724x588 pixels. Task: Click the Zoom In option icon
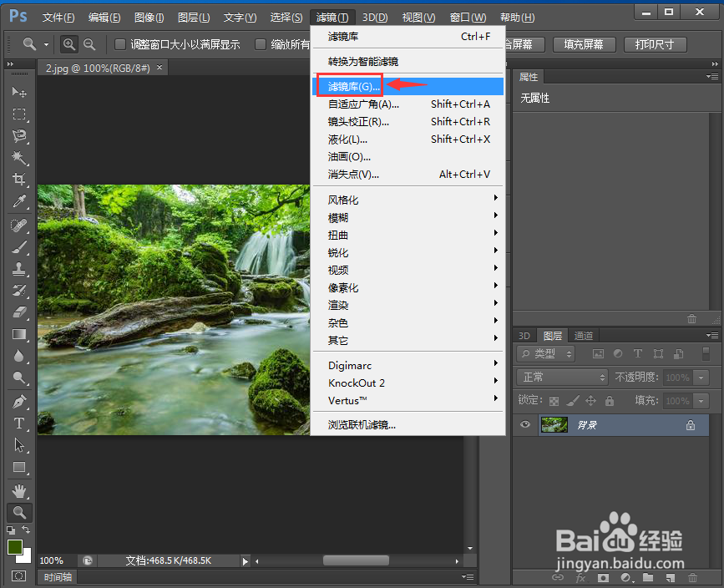coord(68,44)
